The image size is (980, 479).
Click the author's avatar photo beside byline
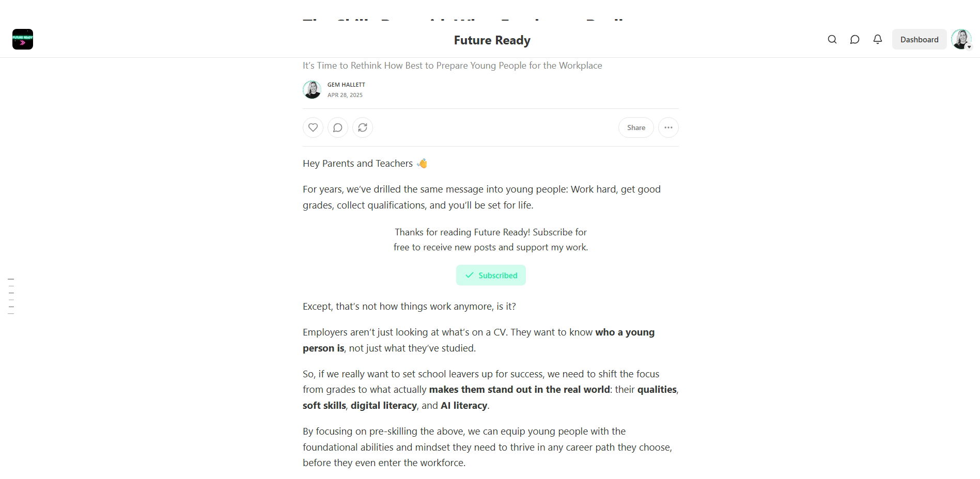click(312, 89)
